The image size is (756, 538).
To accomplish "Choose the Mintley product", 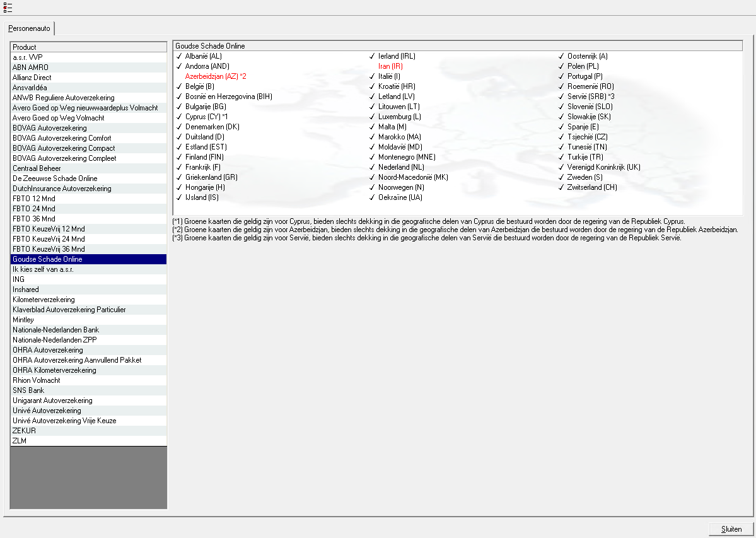I will 88,320.
